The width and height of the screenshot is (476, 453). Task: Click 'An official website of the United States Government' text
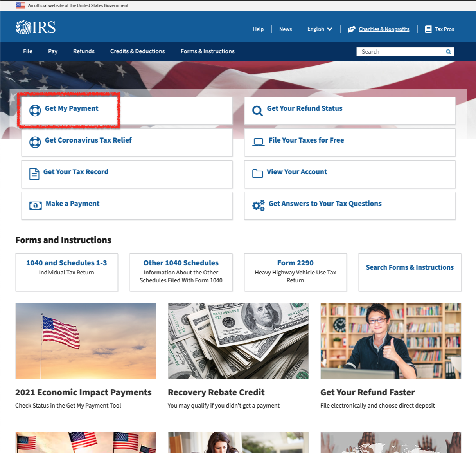pyautogui.click(x=78, y=5)
